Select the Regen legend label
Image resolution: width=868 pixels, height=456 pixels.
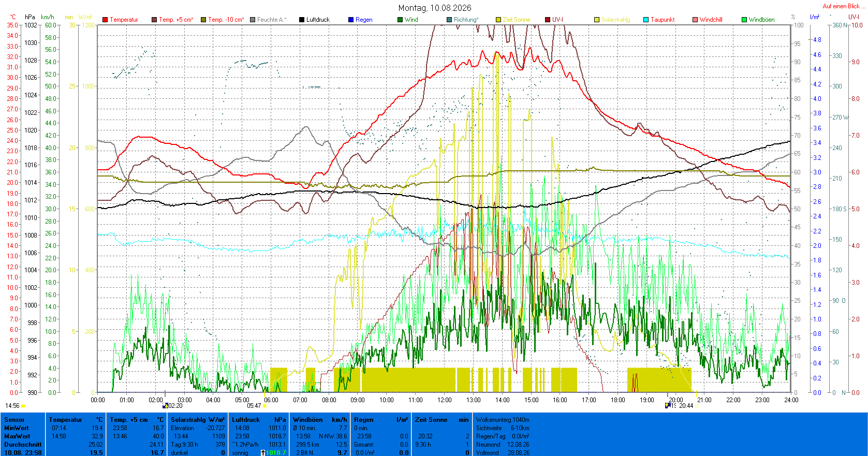tap(364, 20)
